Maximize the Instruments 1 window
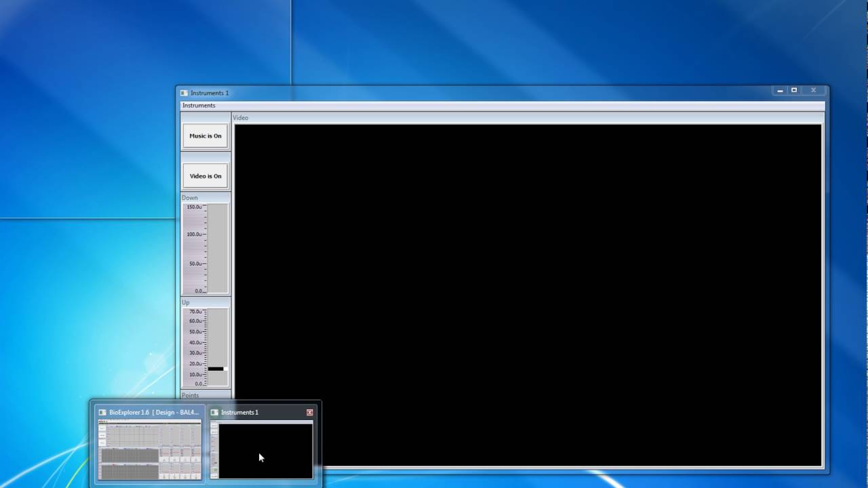This screenshot has width=868, height=488. tap(794, 90)
